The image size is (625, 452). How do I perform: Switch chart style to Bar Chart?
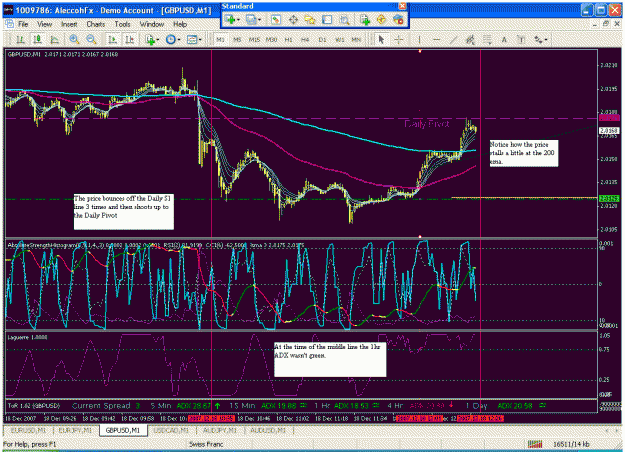20,39
